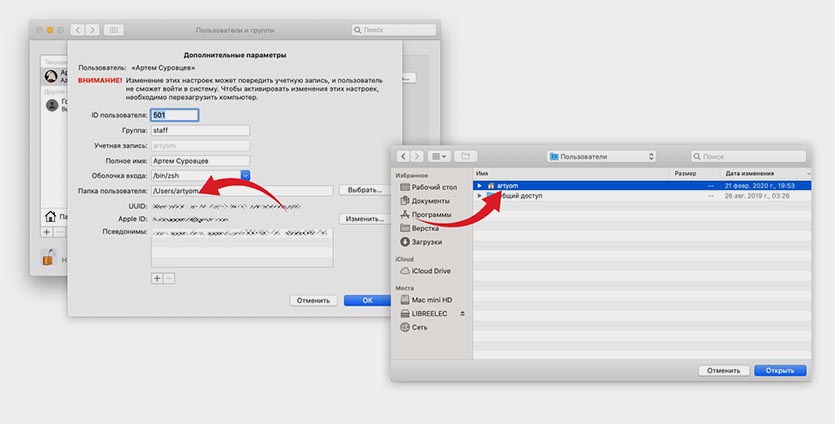Go forward in file chooser dialog

pos(417,157)
